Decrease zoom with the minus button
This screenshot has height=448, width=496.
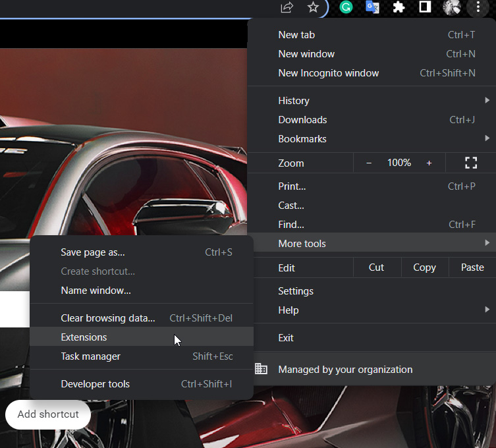[369, 163]
